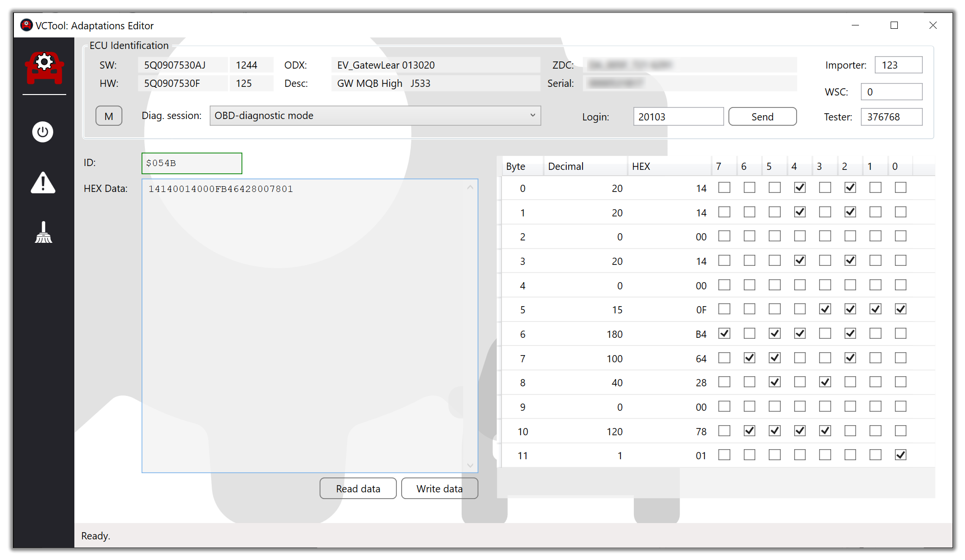The height and width of the screenshot is (560, 965).
Task: Click the broom cleanup sidebar icon
Action: tap(43, 232)
